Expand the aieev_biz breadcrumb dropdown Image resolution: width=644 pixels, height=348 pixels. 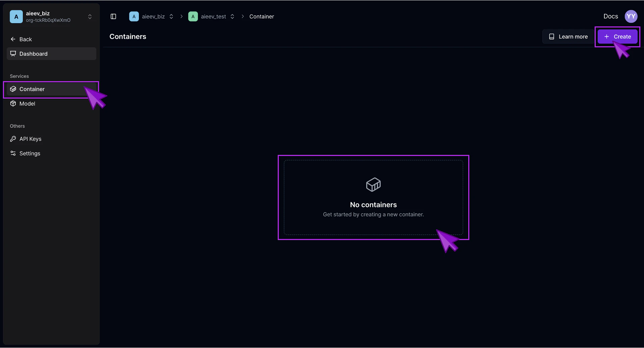pos(171,16)
